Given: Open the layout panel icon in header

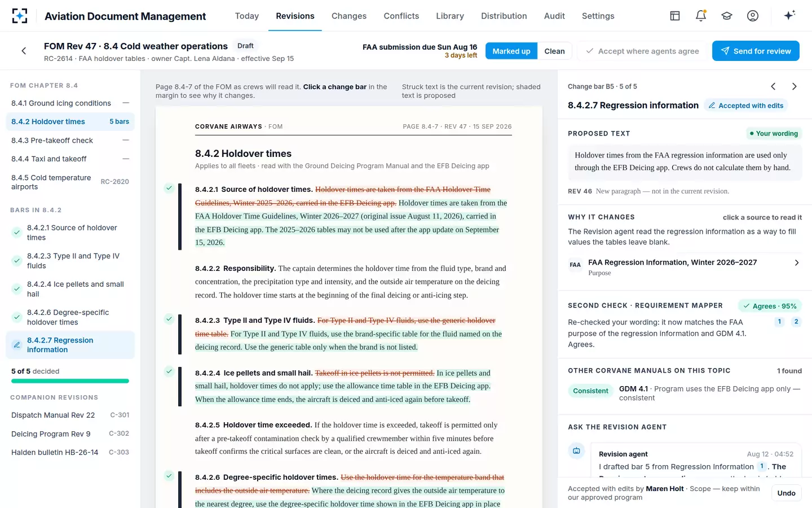Looking at the screenshot, I should click(675, 16).
